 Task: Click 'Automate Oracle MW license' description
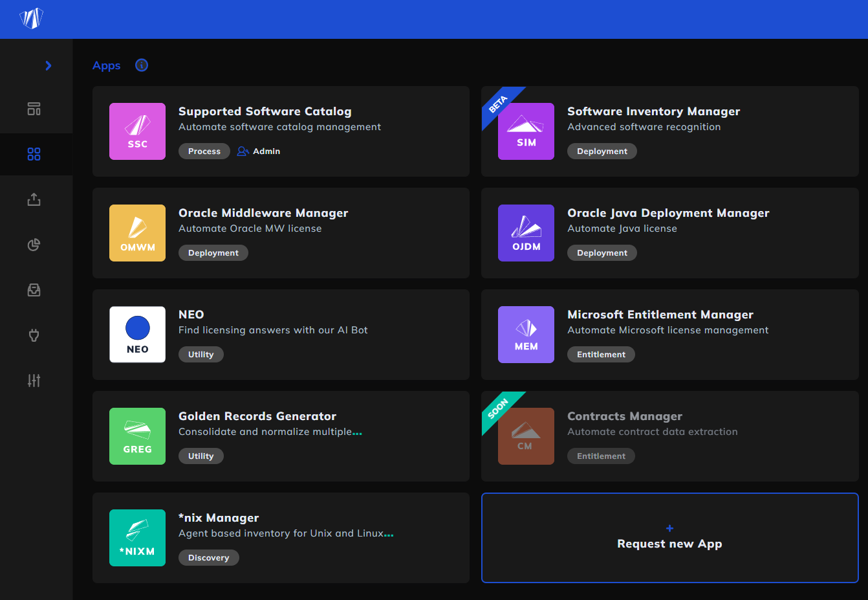click(x=250, y=228)
